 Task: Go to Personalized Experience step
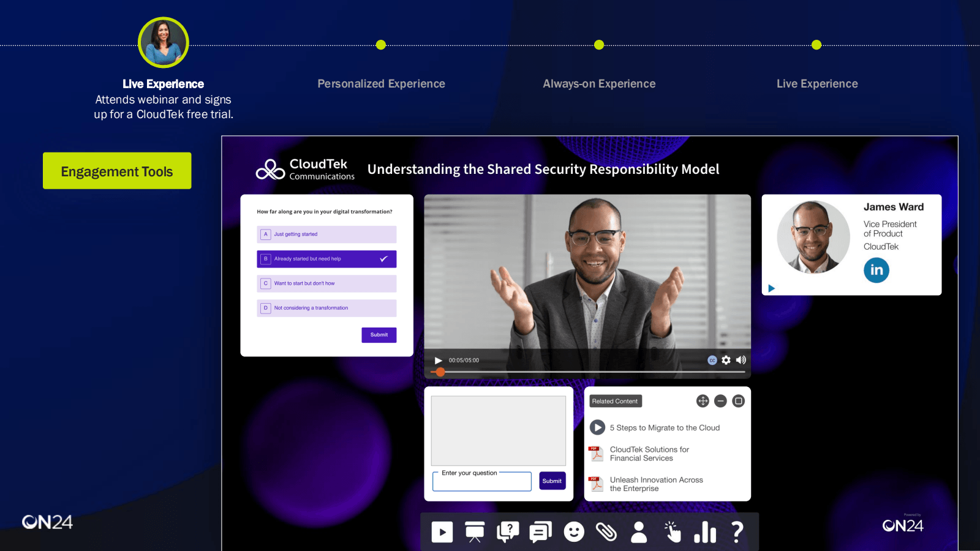381,84
